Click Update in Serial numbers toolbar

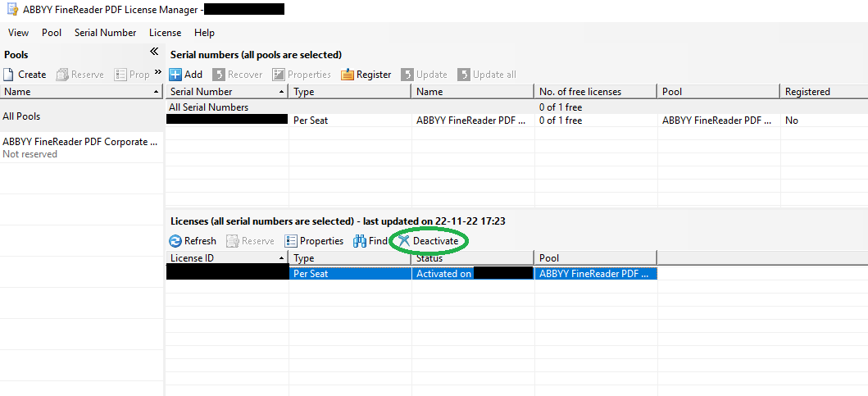coord(425,75)
